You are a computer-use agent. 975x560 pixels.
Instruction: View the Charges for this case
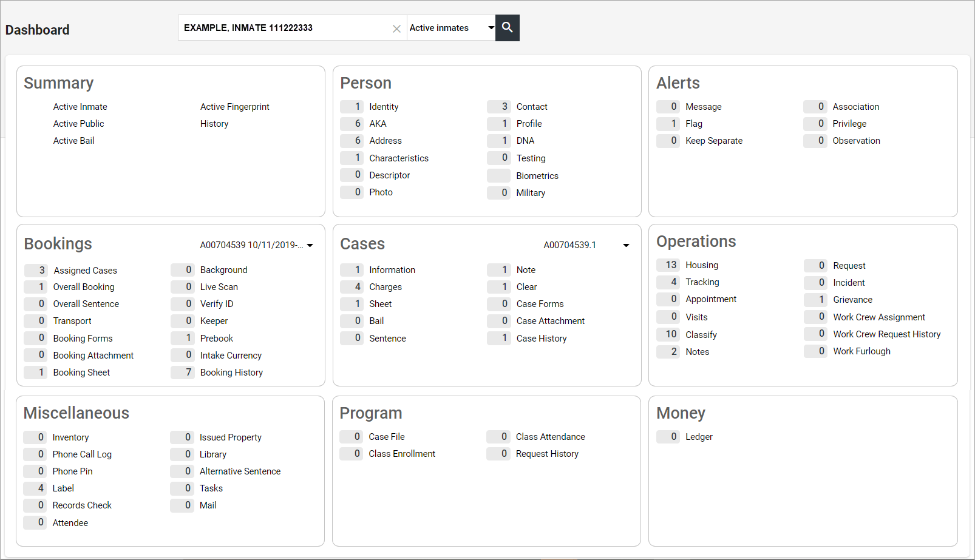pyautogui.click(x=386, y=287)
